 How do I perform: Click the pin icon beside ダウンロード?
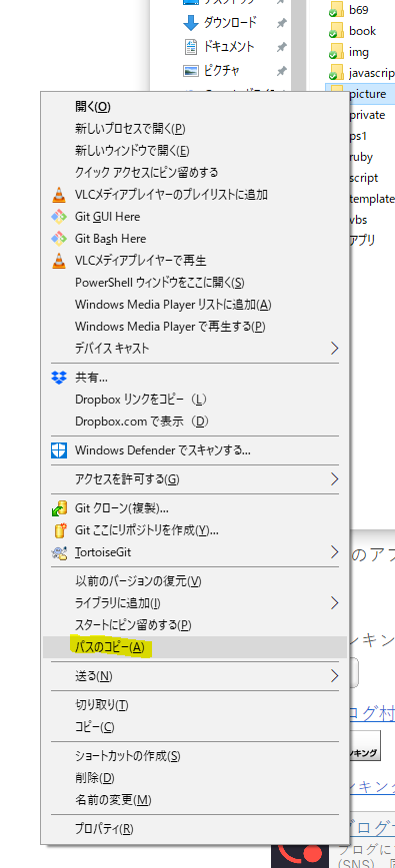coord(281,23)
